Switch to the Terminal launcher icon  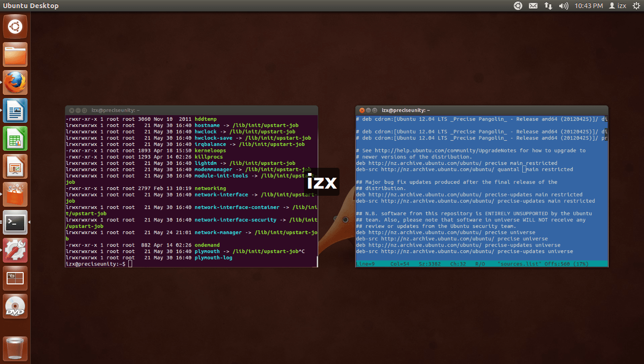point(15,222)
